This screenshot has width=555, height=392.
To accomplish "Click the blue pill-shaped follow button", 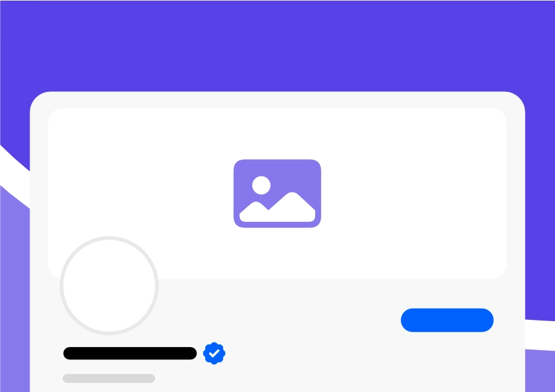I will 447,320.
